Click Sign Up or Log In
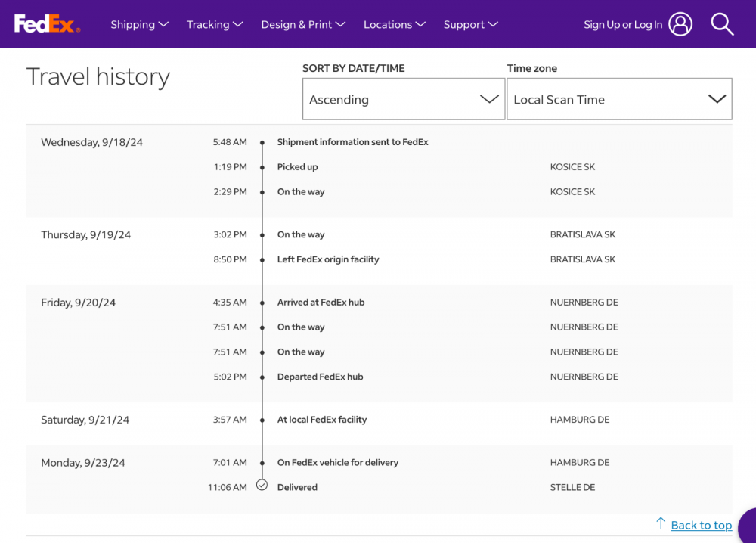Image resolution: width=756 pixels, height=543 pixels. [622, 24]
